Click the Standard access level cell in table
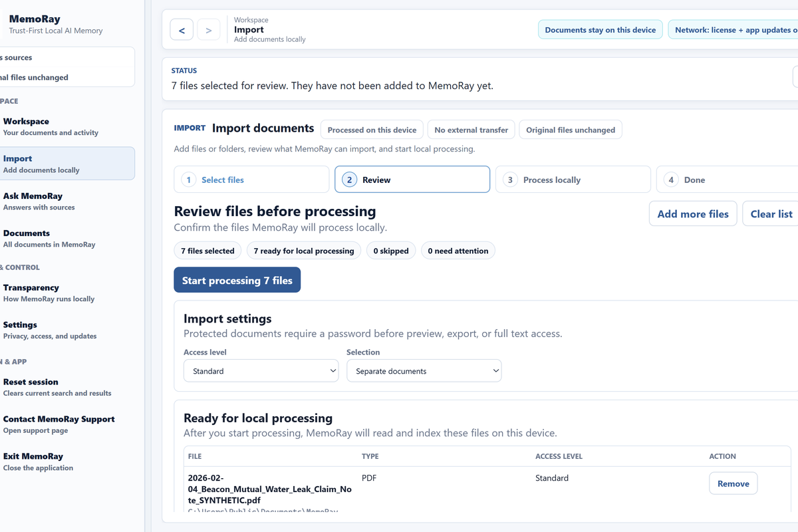This screenshot has height=532, width=798. [x=552, y=478]
